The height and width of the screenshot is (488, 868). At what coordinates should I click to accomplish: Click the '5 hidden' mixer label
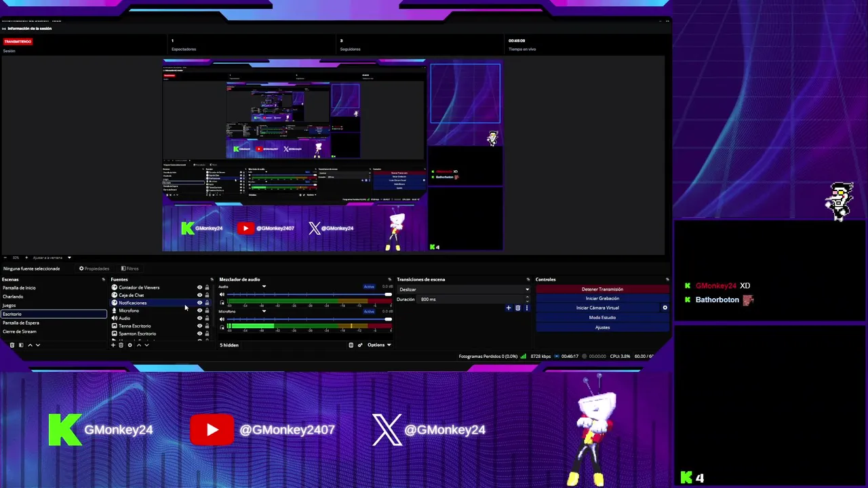[229, 345]
